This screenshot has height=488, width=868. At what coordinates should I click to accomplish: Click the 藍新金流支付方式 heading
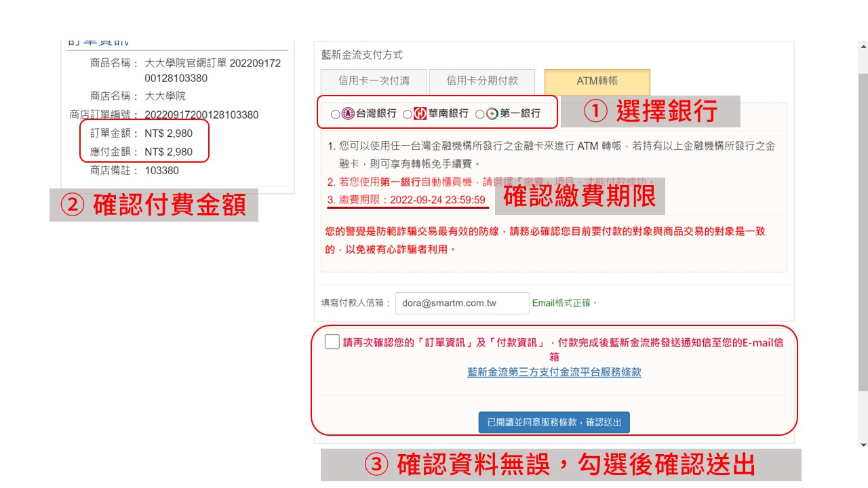(x=362, y=55)
